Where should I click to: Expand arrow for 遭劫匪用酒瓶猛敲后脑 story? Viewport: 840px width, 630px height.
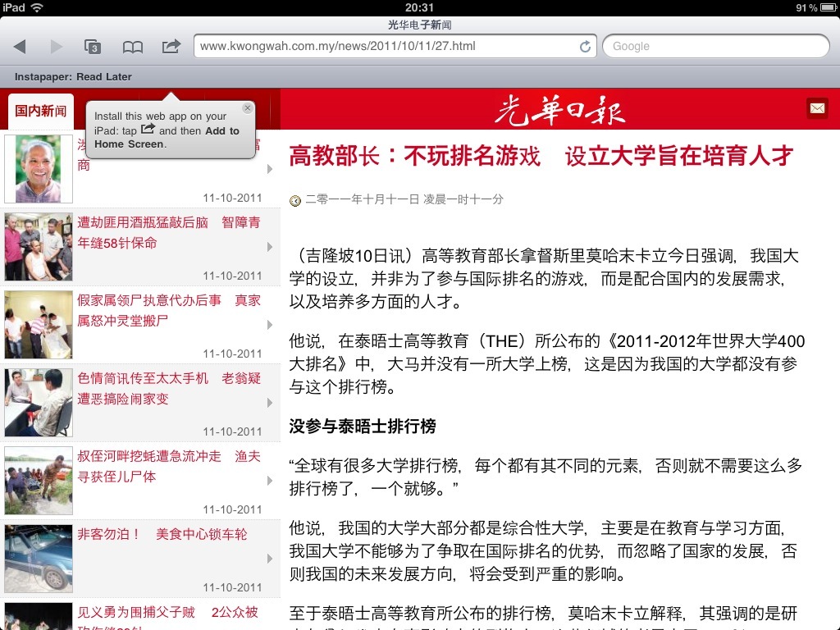270,247
